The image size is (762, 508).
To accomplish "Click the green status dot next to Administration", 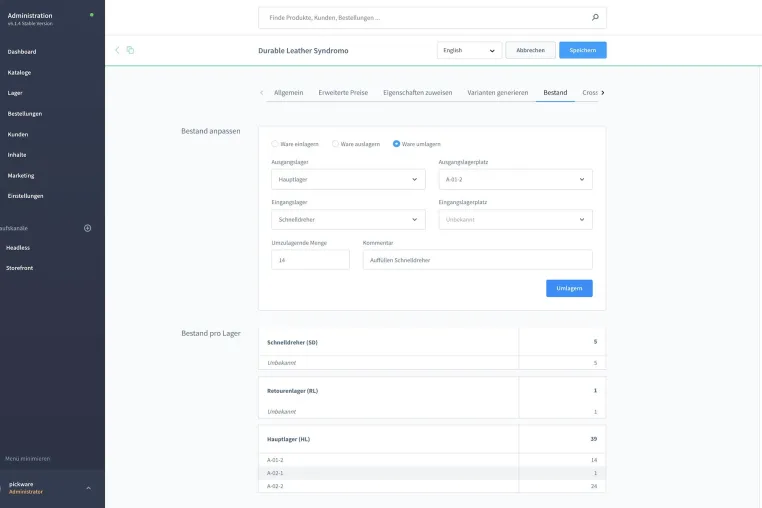I will pos(91,15).
